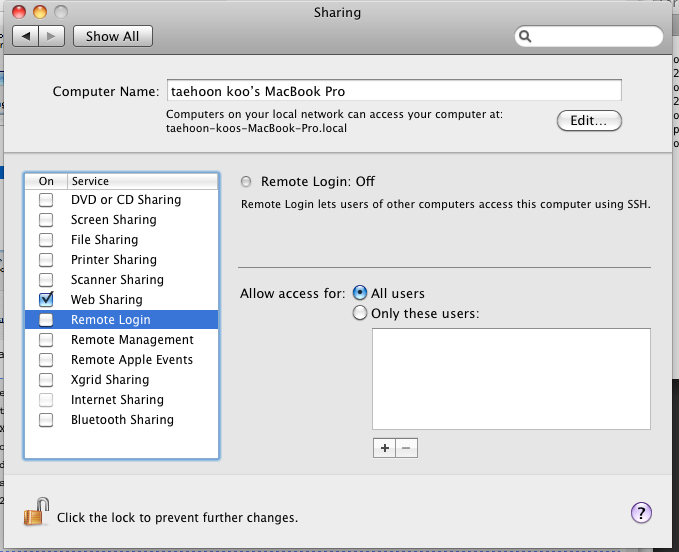Click the lock icon to prevent changes
Image resolution: width=679 pixels, height=552 pixels.
(36, 512)
